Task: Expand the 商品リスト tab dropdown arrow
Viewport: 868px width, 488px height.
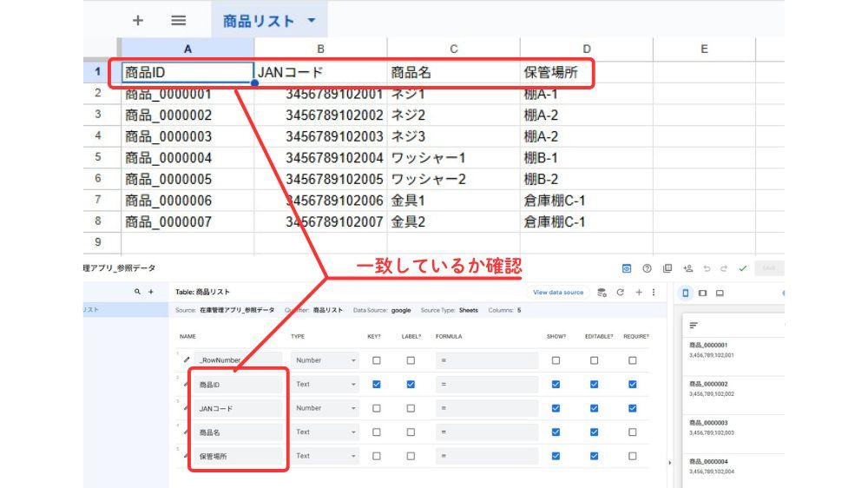Action: click(x=312, y=21)
